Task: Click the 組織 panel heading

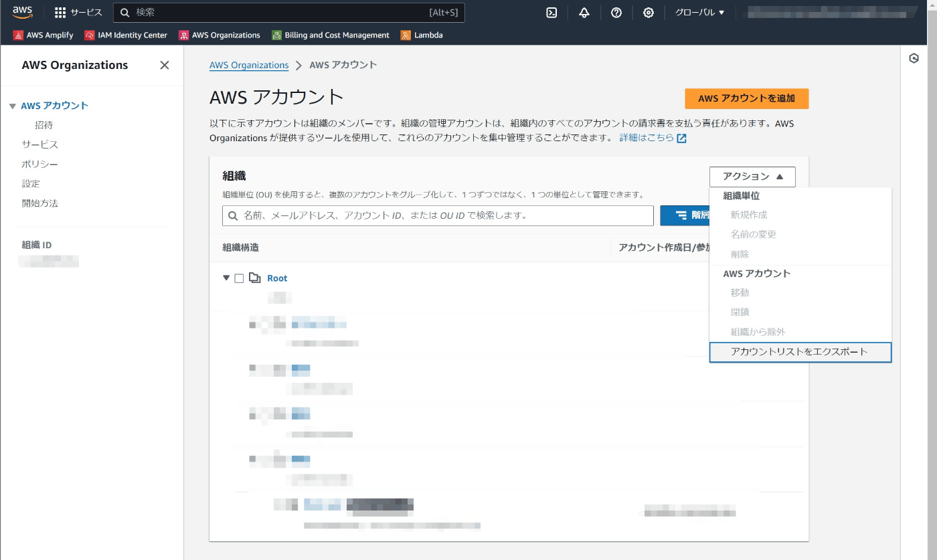Action: click(x=234, y=176)
